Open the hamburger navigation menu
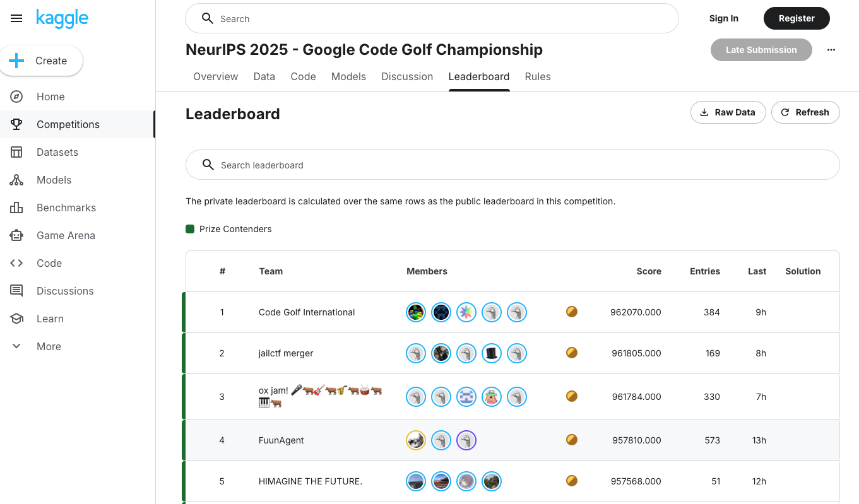 tap(16, 18)
